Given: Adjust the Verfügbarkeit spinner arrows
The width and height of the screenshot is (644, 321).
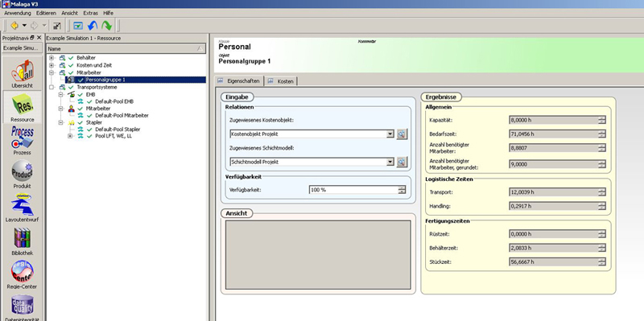Looking at the screenshot, I should (402, 190).
